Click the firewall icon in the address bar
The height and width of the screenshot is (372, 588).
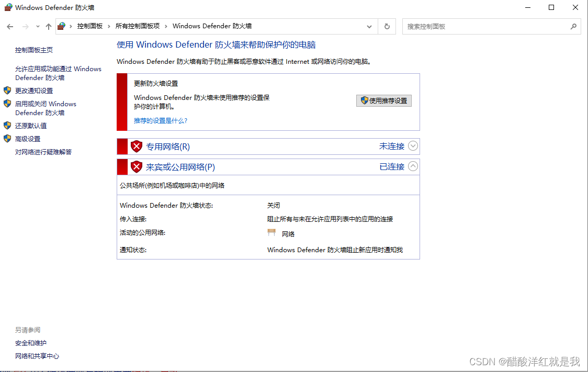coord(62,26)
